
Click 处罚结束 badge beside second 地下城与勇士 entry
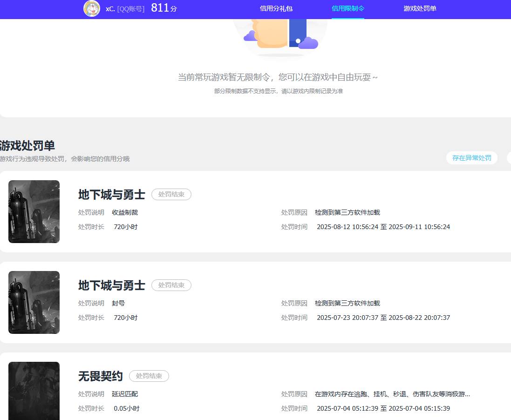171,285
